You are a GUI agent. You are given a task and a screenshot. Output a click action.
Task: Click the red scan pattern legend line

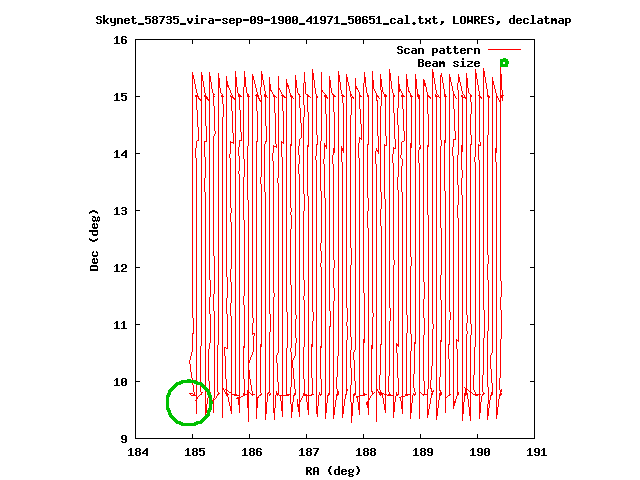(x=504, y=50)
